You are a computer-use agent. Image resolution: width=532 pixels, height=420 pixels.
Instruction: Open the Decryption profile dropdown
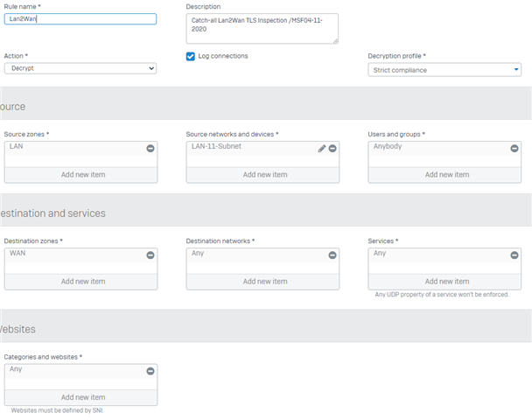[x=444, y=70]
